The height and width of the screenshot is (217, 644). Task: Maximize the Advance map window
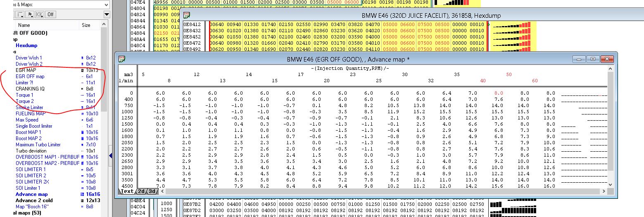pos(593,59)
